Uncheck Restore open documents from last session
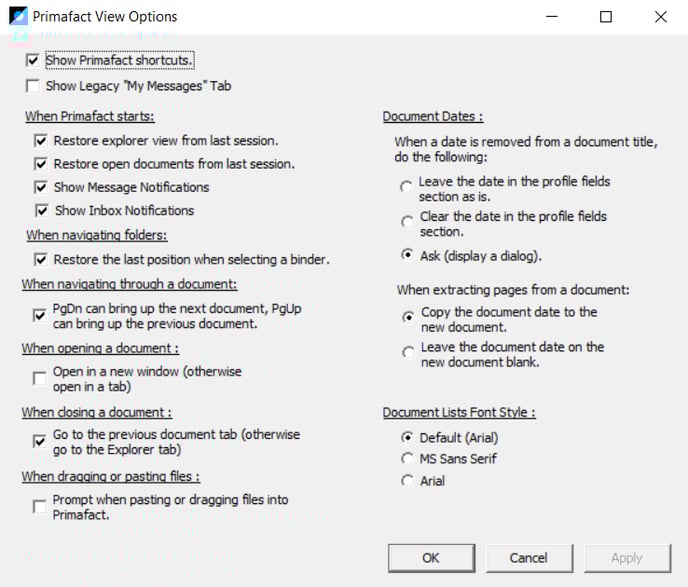This screenshot has width=688, height=587. click(41, 164)
